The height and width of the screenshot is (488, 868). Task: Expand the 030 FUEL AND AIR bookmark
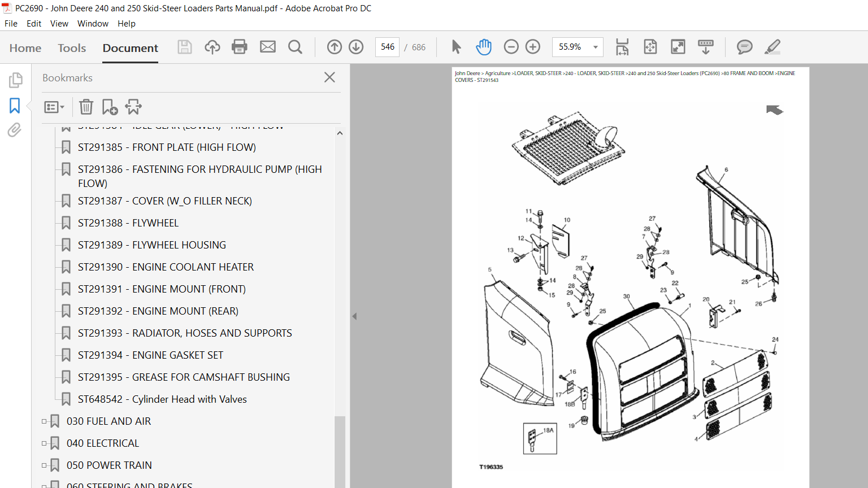click(44, 421)
